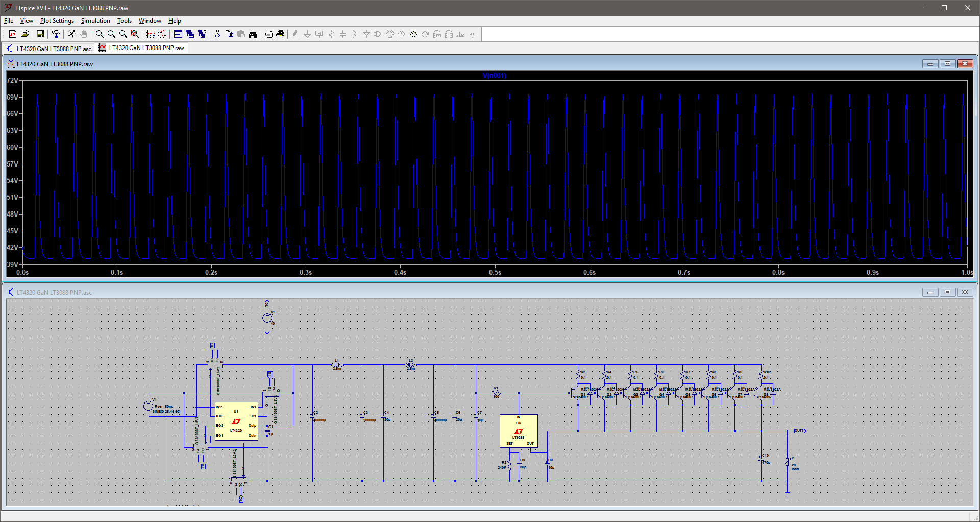The height and width of the screenshot is (522, 980).
Task: Click the 72V vertical axis label
Action: [x=12, y=80]
